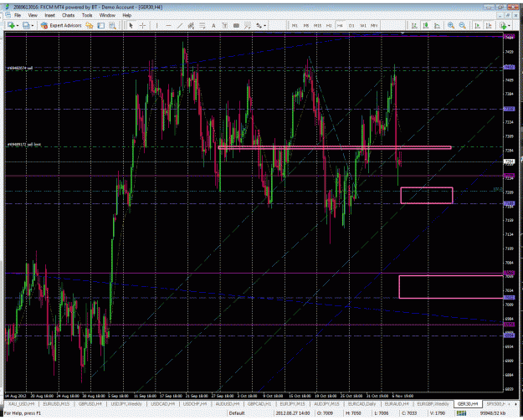Viewport: 523px width, 420px height.
Task: Expand the Profiles dropdown arrow
Action: 33,26
